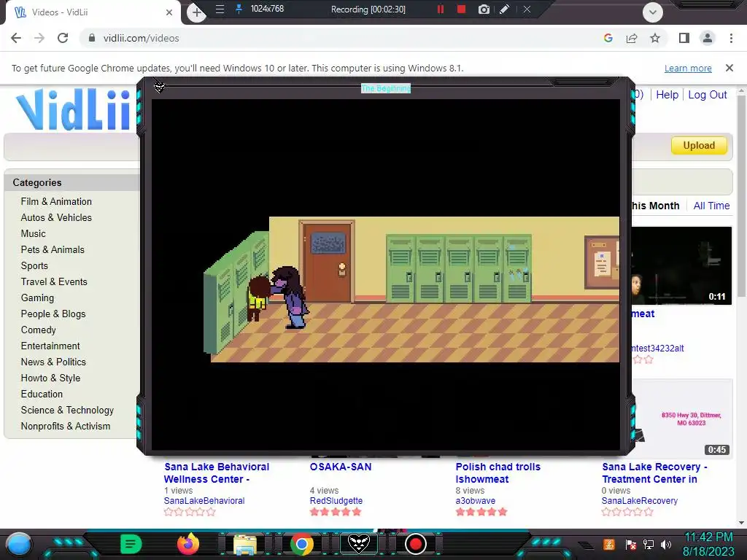Open the Comedy category
Viewport: 747px width, 560px height.
38,330
